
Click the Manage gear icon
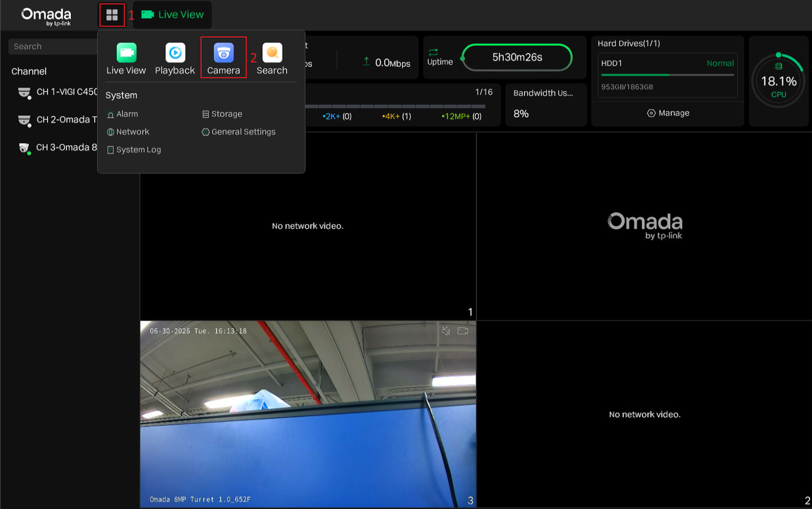(651, 113)
